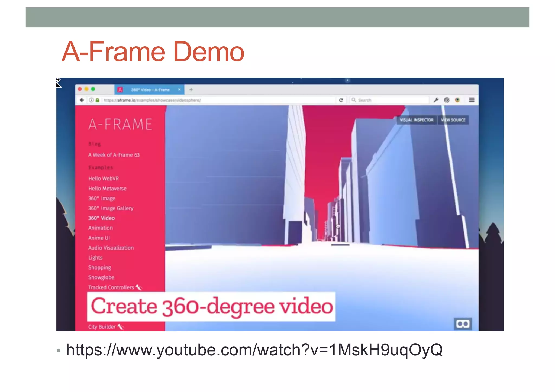Open the Audio Visualization example

point(111,248)
